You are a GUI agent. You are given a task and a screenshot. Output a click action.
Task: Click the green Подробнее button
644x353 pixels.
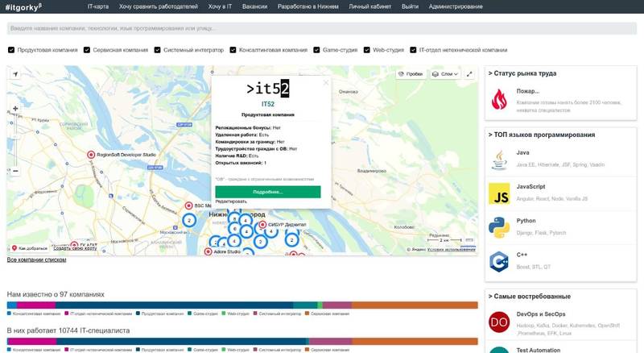(268, 192)
